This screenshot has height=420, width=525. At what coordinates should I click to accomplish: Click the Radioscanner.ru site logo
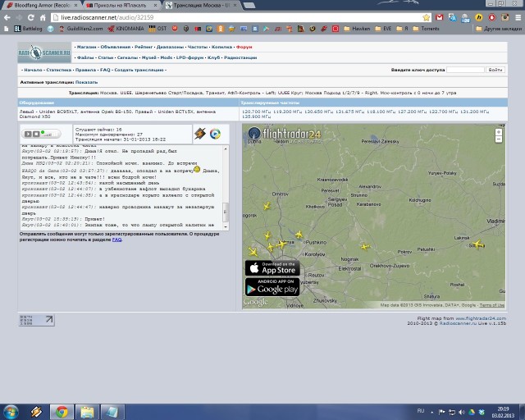(44, 52)
